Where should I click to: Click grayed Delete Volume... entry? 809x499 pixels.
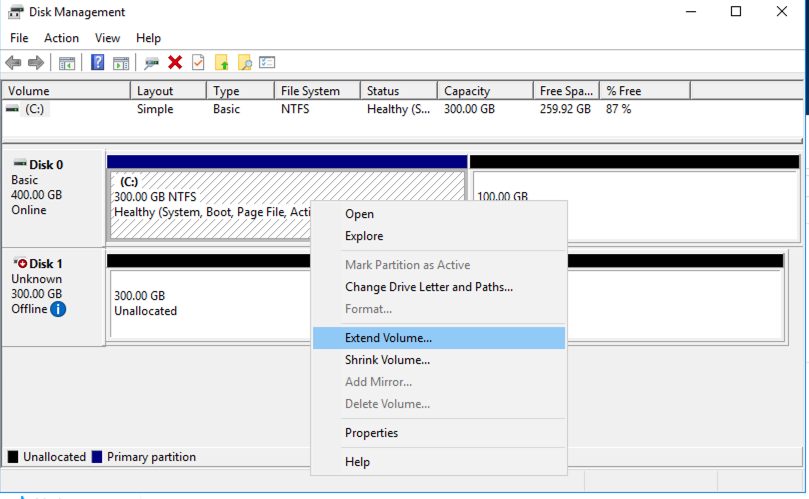(439, 404)
